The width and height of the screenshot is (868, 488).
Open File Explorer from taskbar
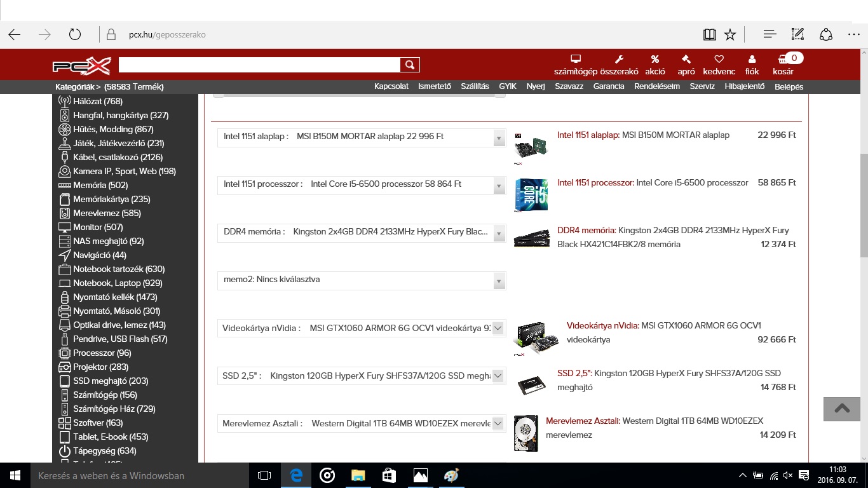click(358, 475)
